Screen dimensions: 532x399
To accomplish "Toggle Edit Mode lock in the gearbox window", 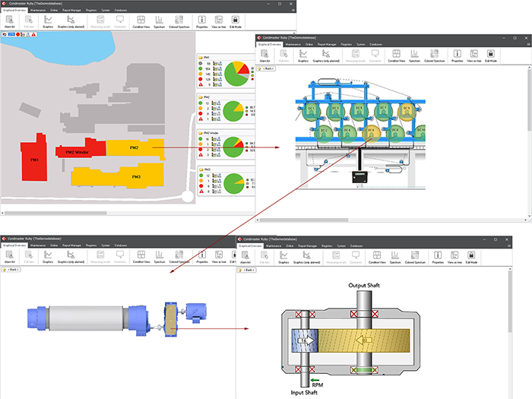I will (x=471, y=257).
